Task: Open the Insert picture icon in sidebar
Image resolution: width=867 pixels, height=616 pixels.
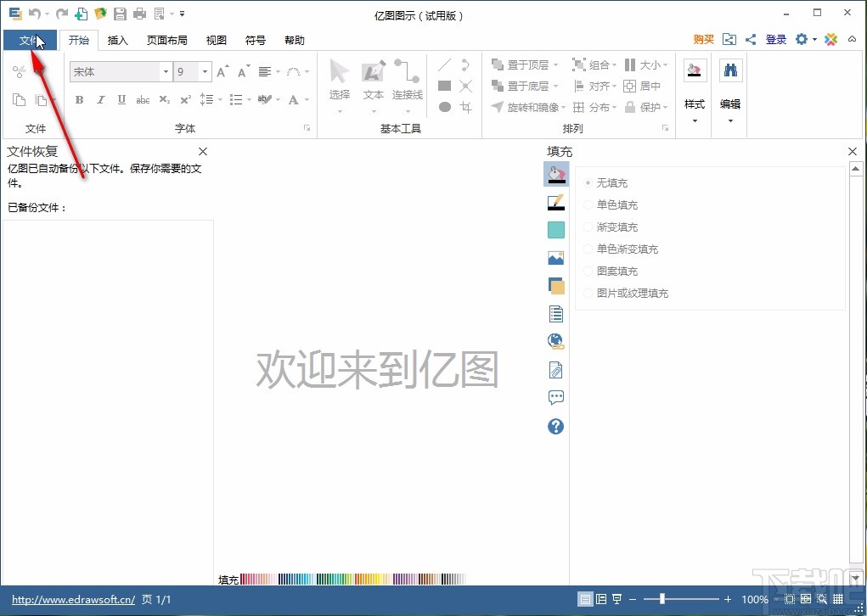Action: tap(555, 257)
